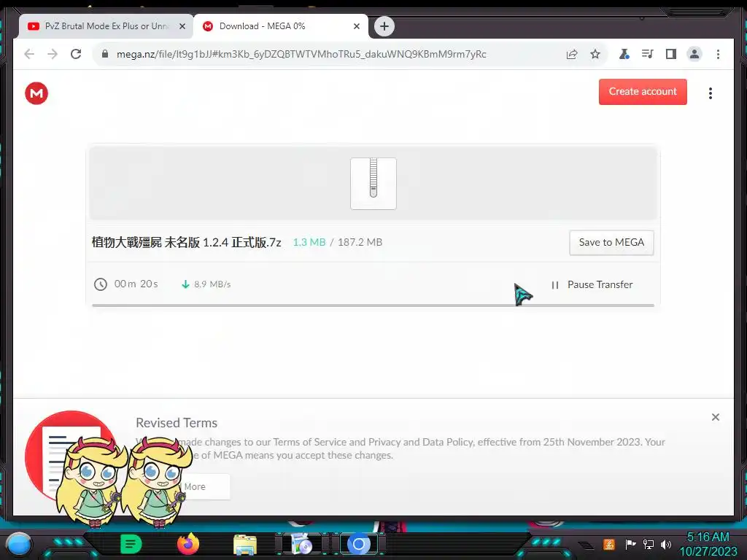Open the network tray icon
Image resolution: width=747 pixels, height=560 pixels.
point(649,544)
